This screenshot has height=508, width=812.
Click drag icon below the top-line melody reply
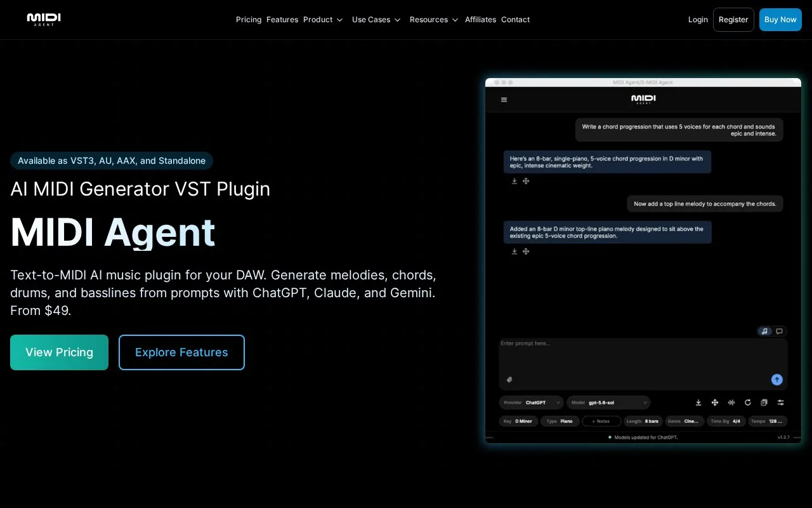click(526, 251)
